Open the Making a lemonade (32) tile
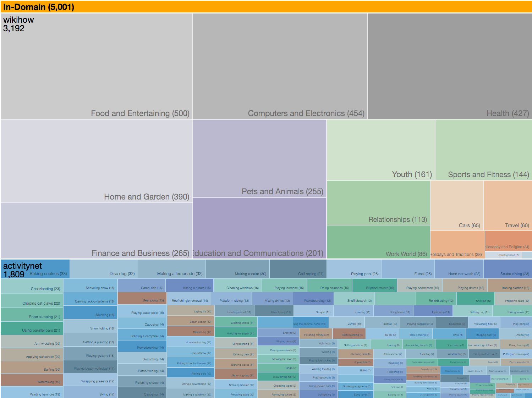Viewport: 532px width, 398px height. (172, 269)
